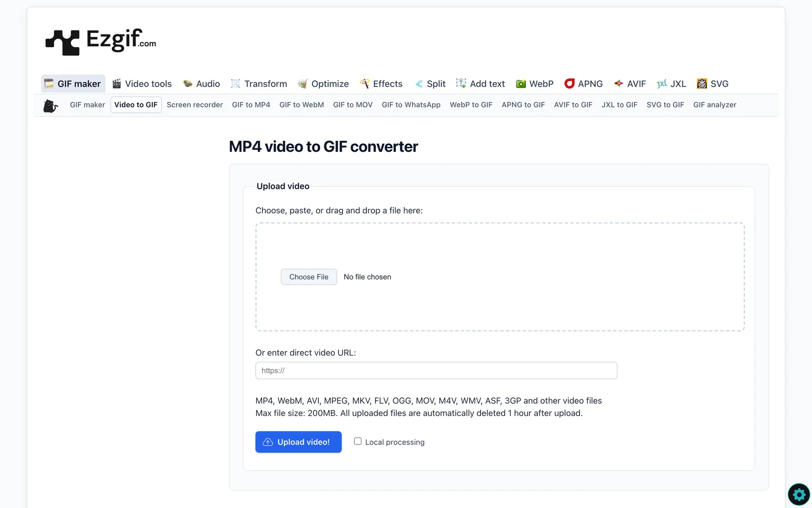Screen dimensions: 812x508
Task: Click the supported formats line starting MP4, WebM
Action: [429, 401]
